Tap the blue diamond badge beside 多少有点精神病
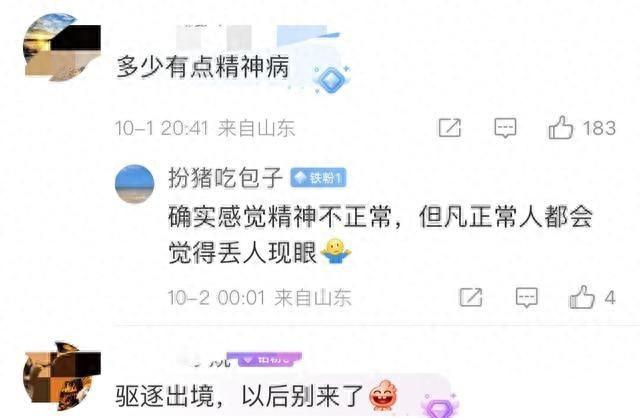This screenshot has height=418, width=640. tap(331, 80)
